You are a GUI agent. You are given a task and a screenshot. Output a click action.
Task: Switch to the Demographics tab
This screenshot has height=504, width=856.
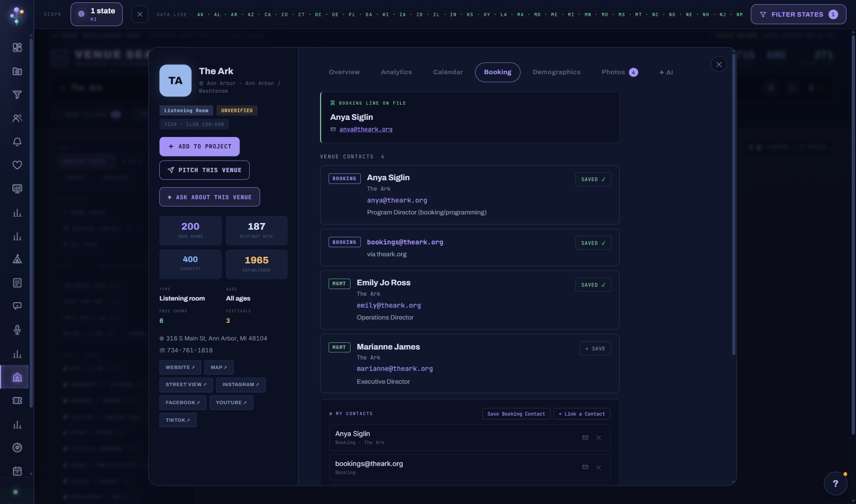pyautogui.click(x=556, y=72)
